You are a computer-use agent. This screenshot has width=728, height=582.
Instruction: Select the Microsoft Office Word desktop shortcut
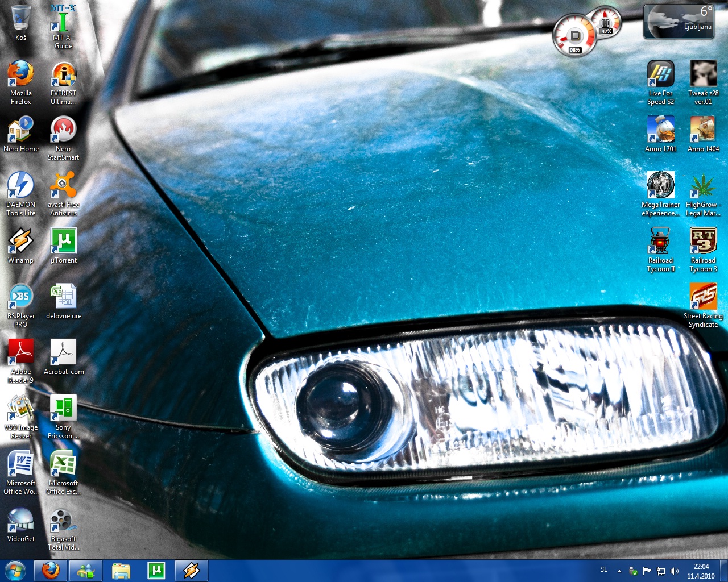[21, 473]
